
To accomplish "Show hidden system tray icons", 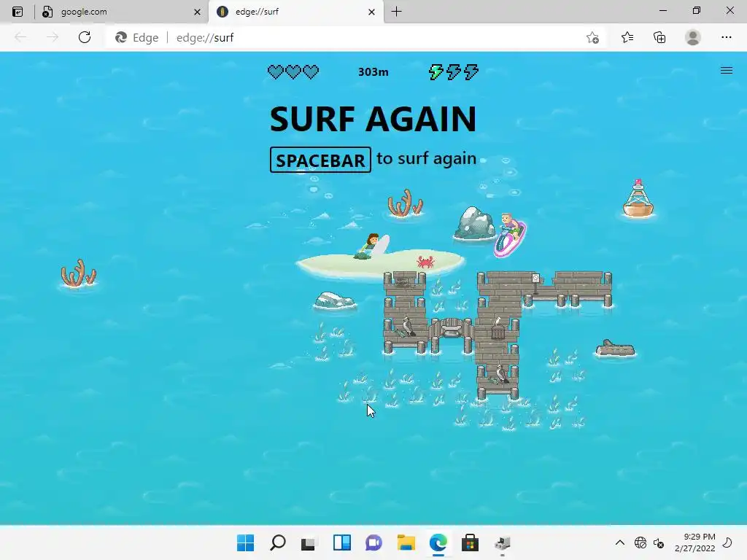I will (x=620, y=542).
